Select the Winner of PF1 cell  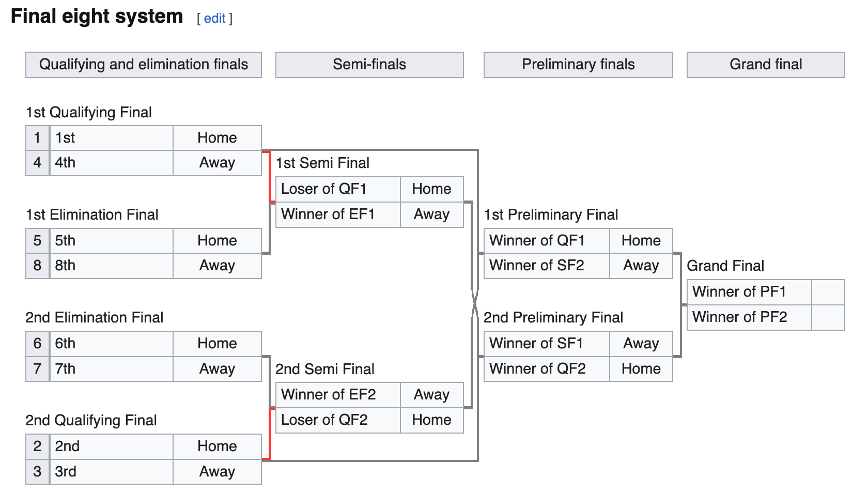coord(749,292)
